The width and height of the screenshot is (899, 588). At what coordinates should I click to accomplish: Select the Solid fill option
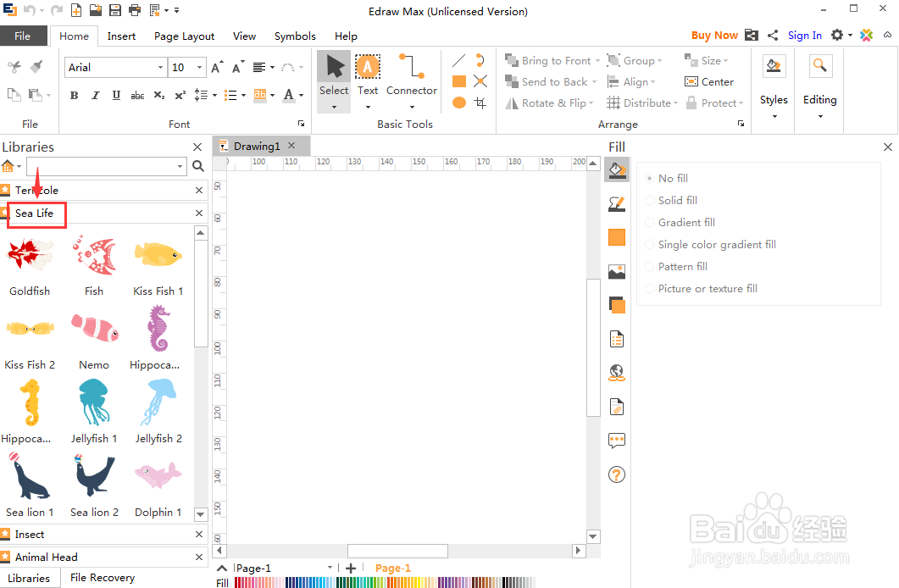coord(671,200)
